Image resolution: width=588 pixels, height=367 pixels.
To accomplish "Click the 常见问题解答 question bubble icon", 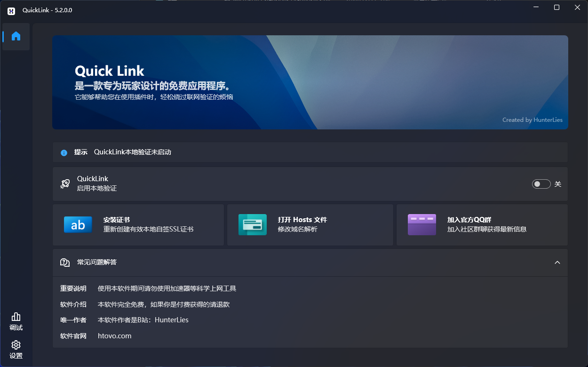I will (x=65, y=263).
